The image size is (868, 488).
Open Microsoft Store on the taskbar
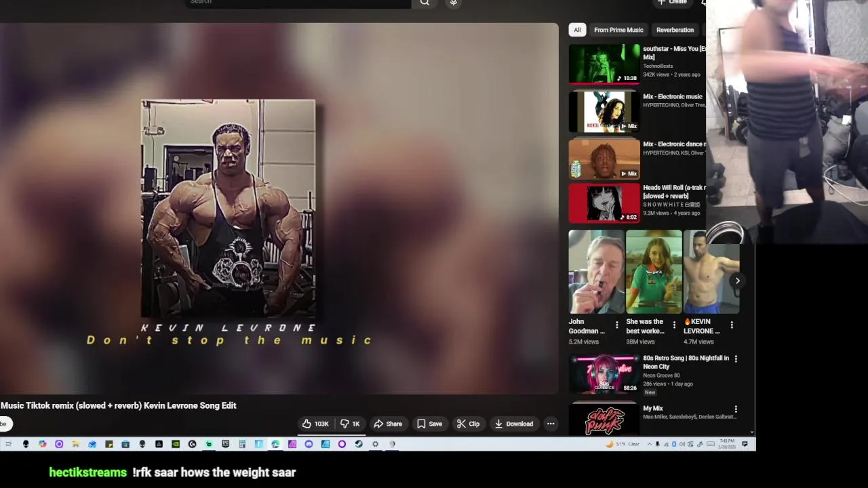click(125, 444)
